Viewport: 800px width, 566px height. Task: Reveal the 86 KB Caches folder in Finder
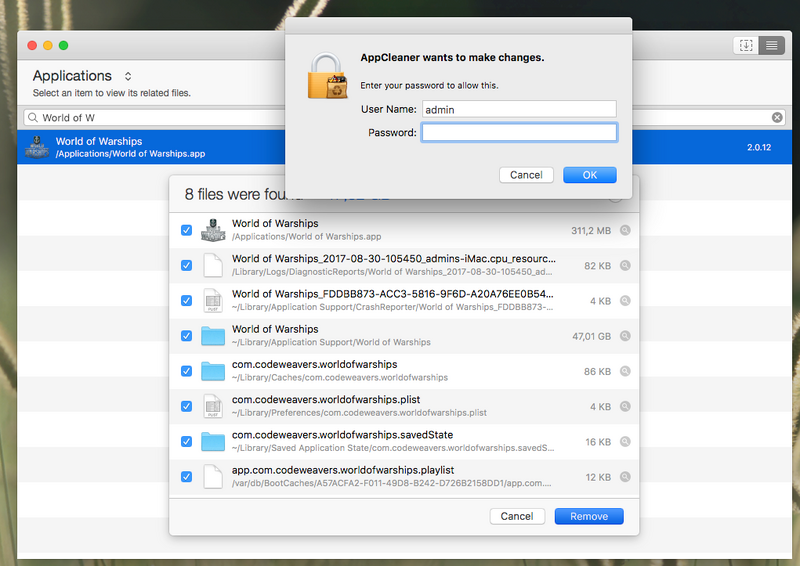click(625, 371)
